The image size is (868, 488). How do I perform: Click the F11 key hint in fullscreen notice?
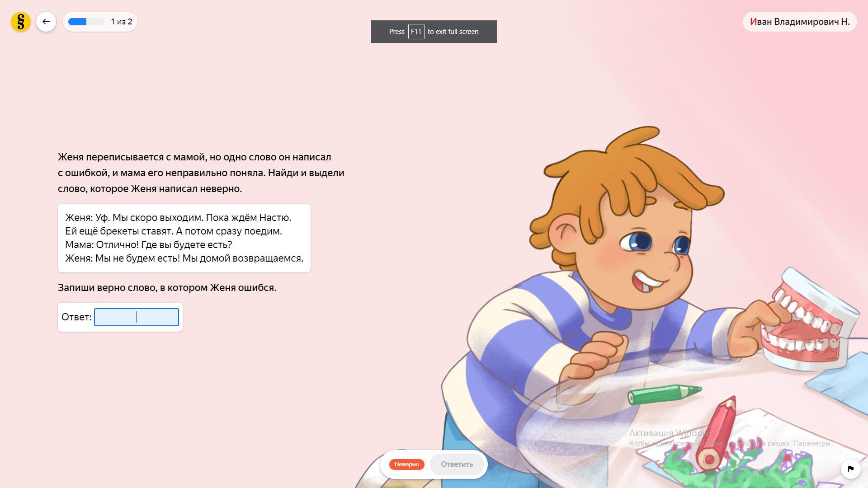coord(416,32)
